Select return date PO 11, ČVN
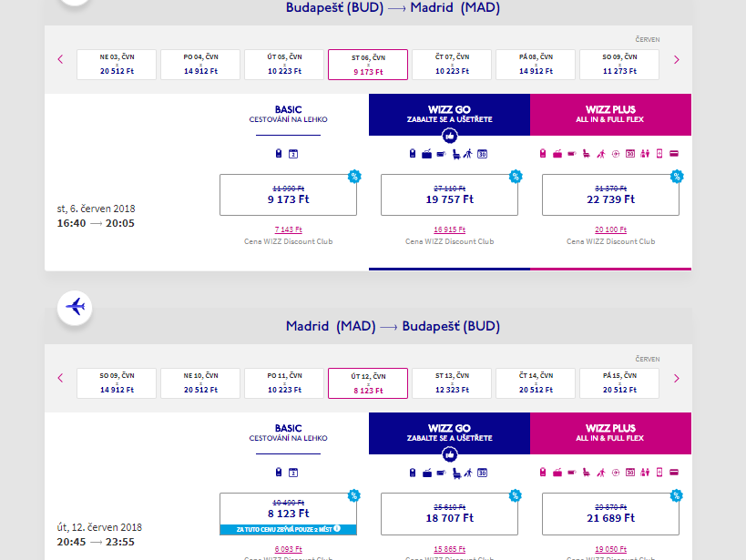This screenshot has width=746, height=560. (283, 382)
